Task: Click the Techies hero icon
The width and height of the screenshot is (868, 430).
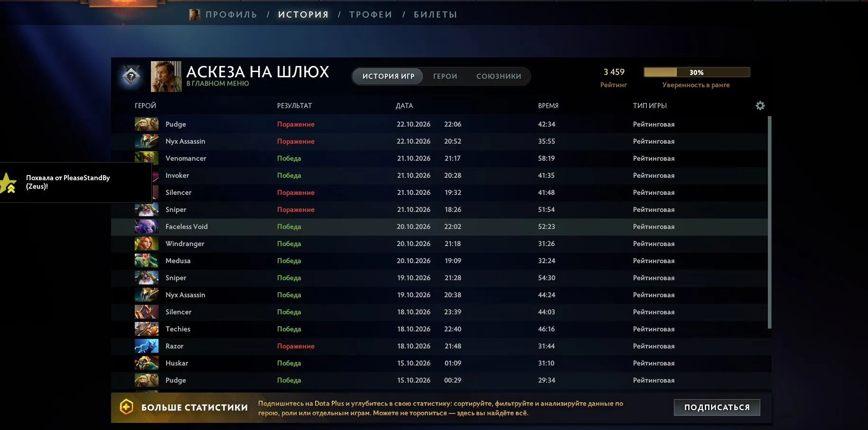Action: tap(147, 329)
